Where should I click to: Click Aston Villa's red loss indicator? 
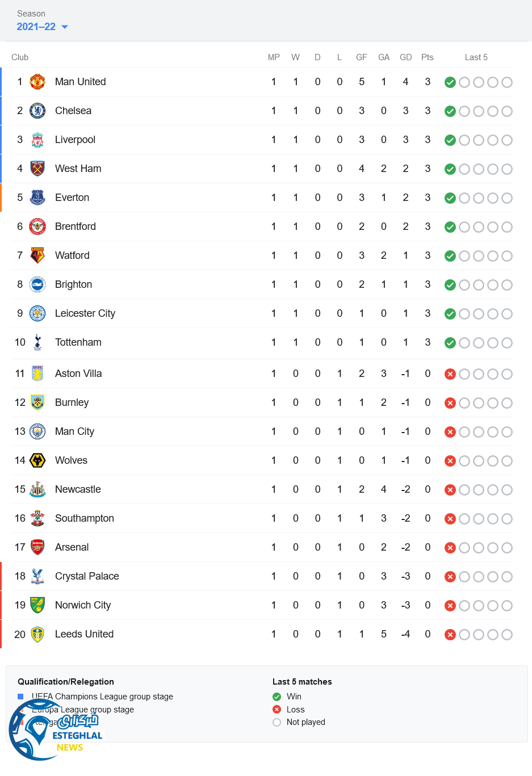coord(450,374)
